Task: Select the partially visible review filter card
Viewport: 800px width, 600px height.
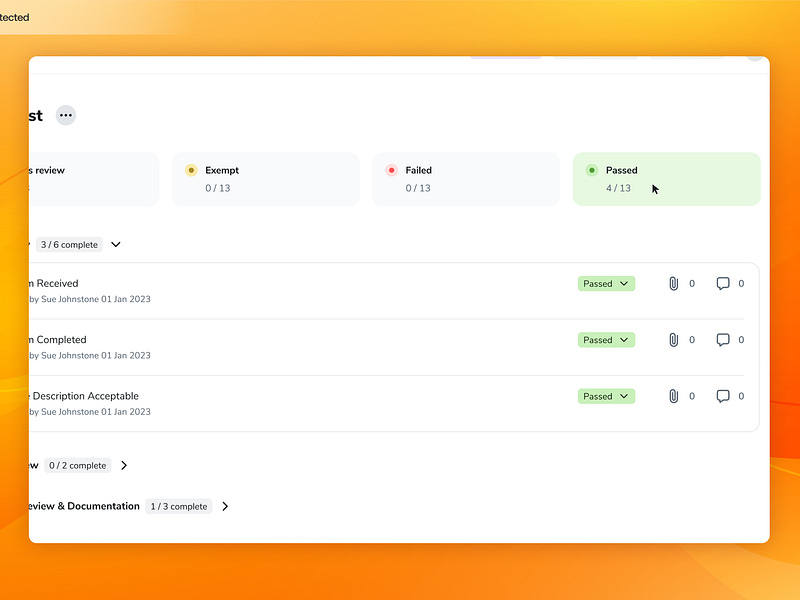Action: [x=94, y=179]
